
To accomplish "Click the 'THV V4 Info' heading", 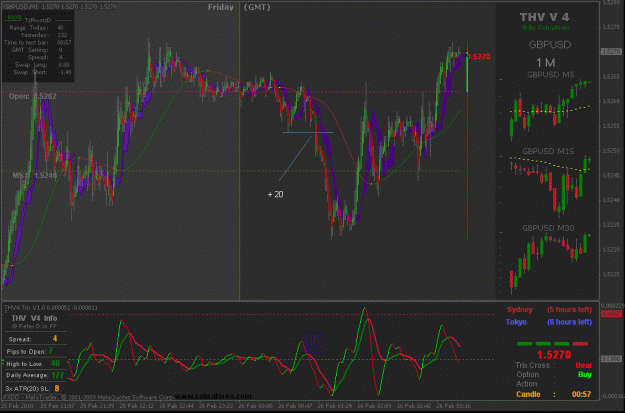I will (x=34, y=318).
